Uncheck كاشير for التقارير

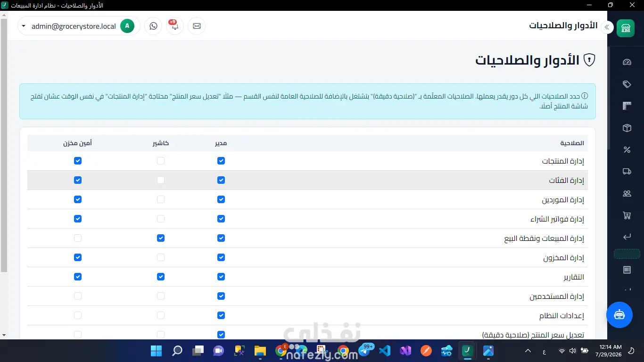[161, 277]
